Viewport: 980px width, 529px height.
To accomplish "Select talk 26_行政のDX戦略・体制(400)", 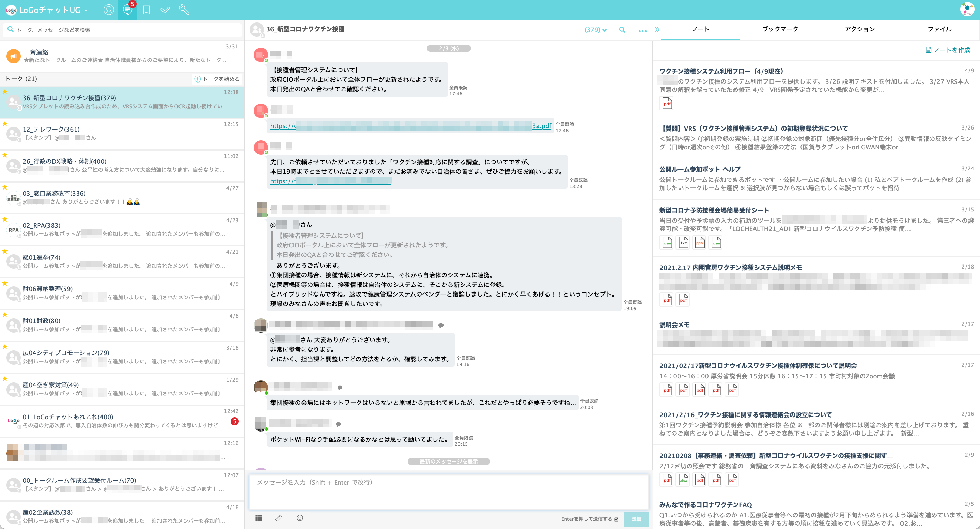I will (122, 166).
